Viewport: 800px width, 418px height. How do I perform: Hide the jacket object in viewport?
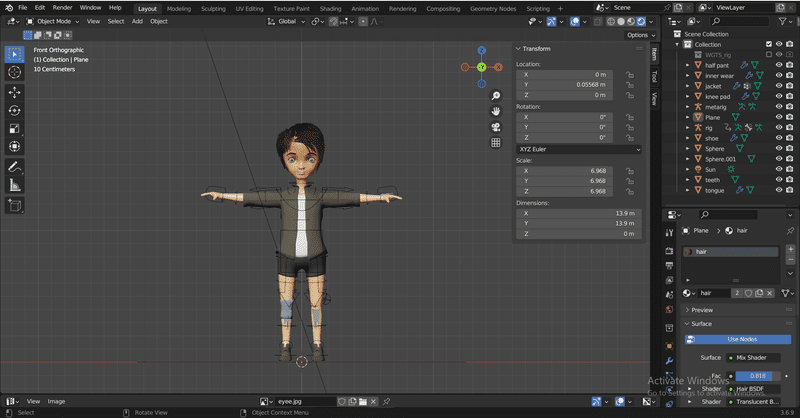[777, 86]
